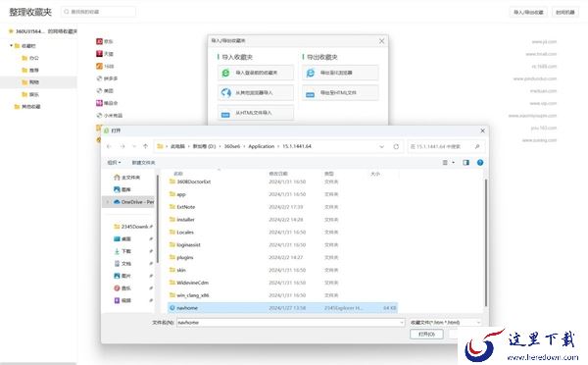The width and height of the screenshot is (588, 365).
Task: Open 主文件夹 home in the navigation pane
Action: 127,178
